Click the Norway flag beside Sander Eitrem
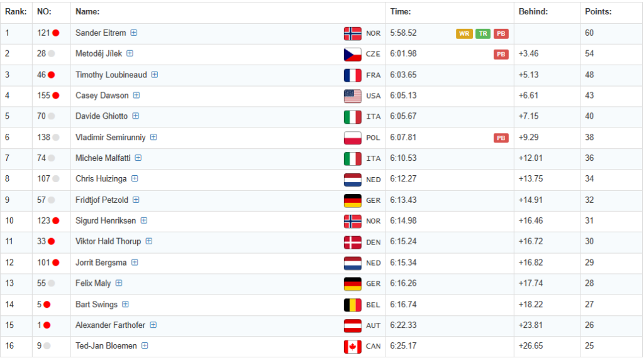The height and width of the screenshot is (358, 644). click(352, 33)
